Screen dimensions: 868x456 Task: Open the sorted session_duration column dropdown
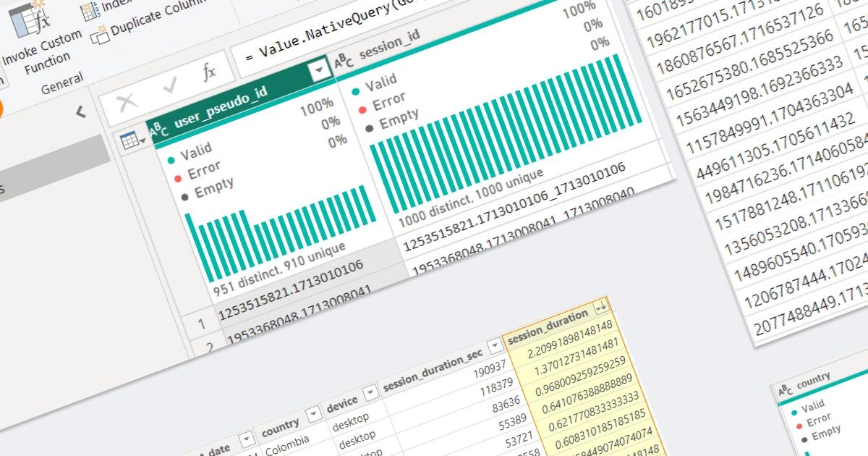(600, 308)
